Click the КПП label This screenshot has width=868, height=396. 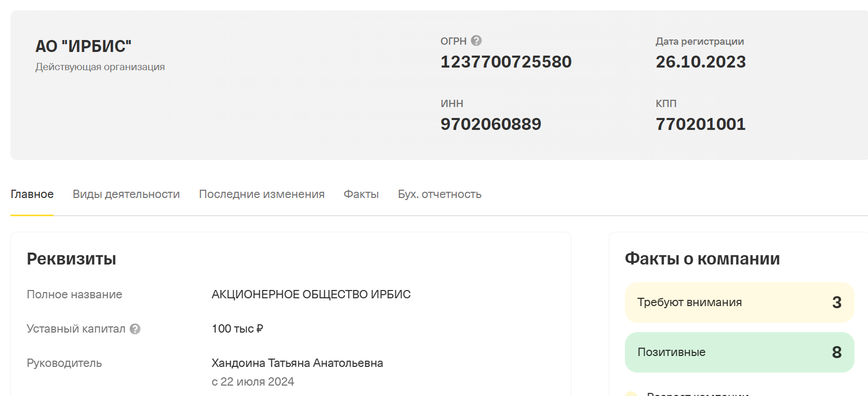pos(666,103)
